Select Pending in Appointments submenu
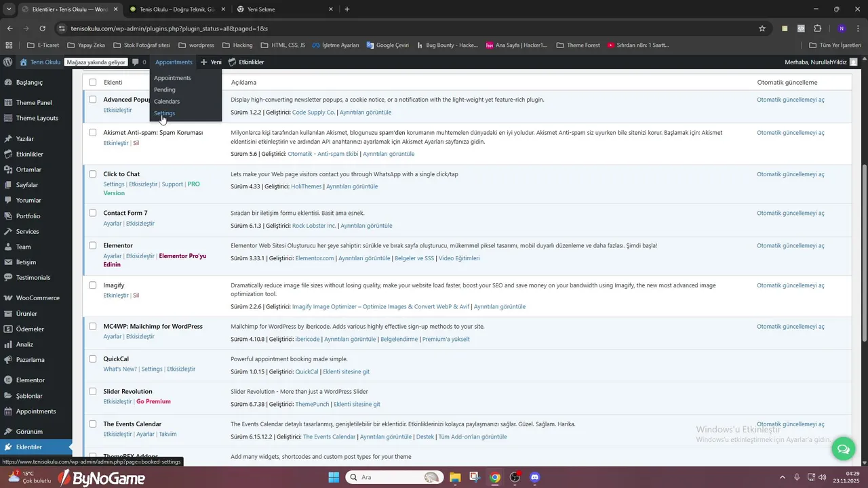The image size is (868, 488). [165, 89]
